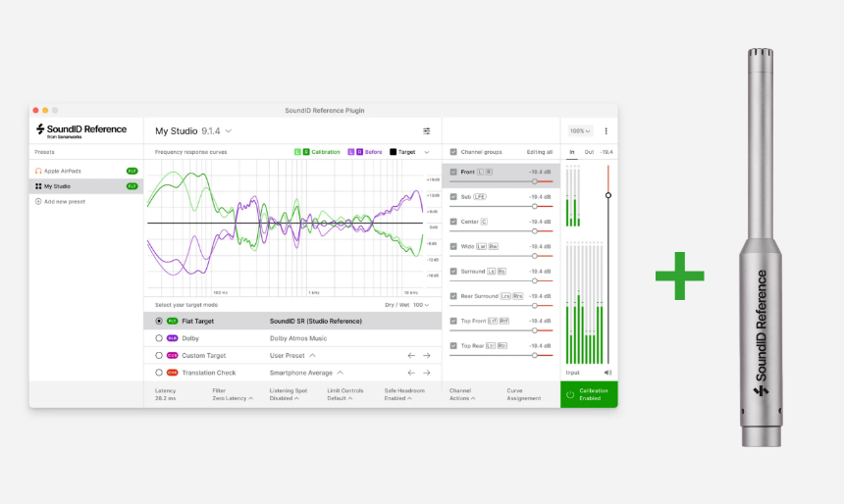
Task: Open the Filter Zero Latency menu
Action: pos(233,395)
